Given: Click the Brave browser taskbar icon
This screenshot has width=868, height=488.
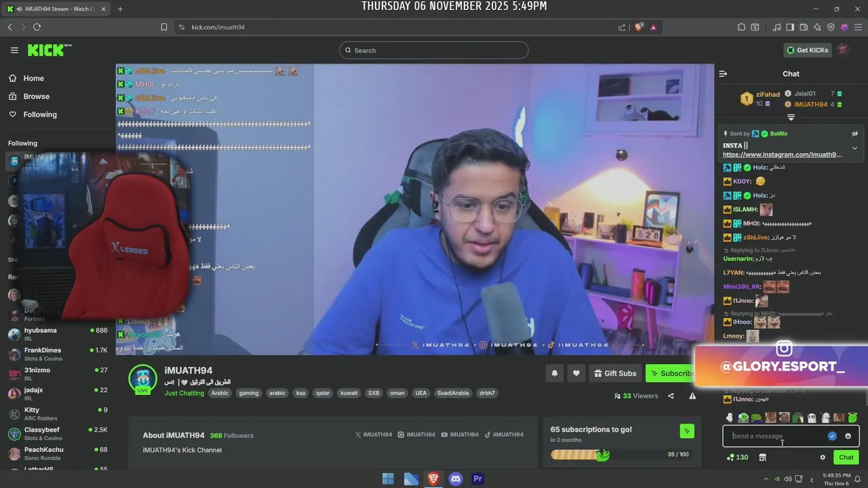Looking at the screenshot, I should pyautogui.click(x=433, y=479).
